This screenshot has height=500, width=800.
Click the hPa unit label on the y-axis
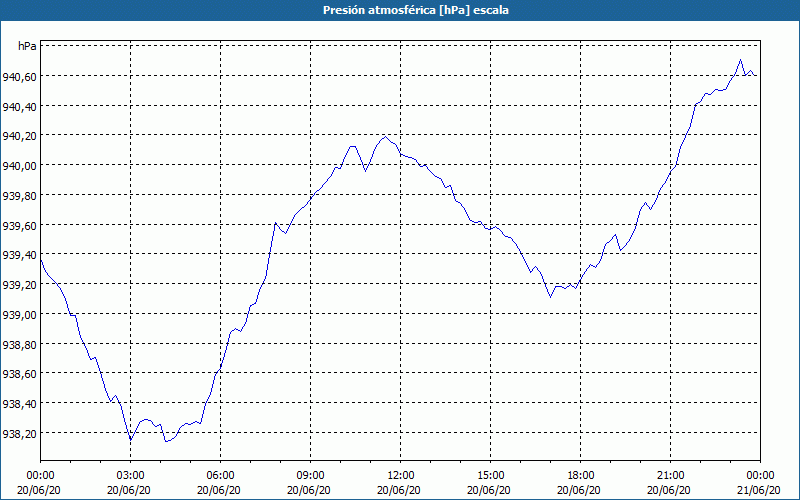[27, 46]
